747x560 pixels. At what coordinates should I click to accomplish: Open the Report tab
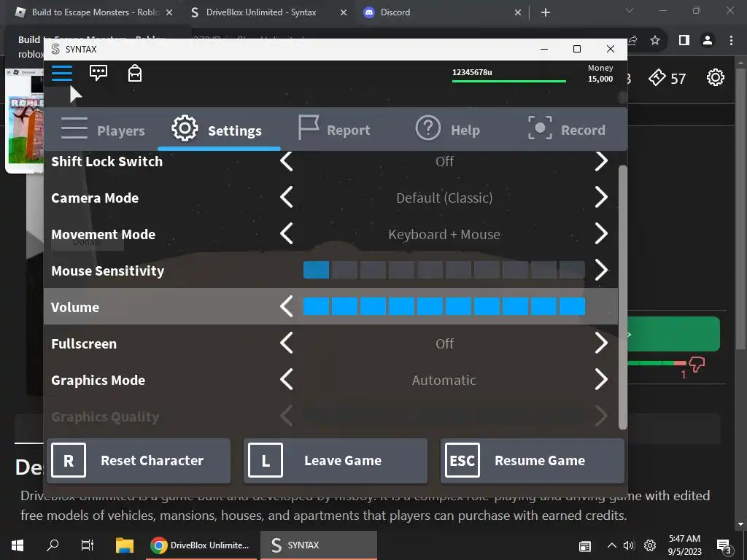click(x=334, y=130)
